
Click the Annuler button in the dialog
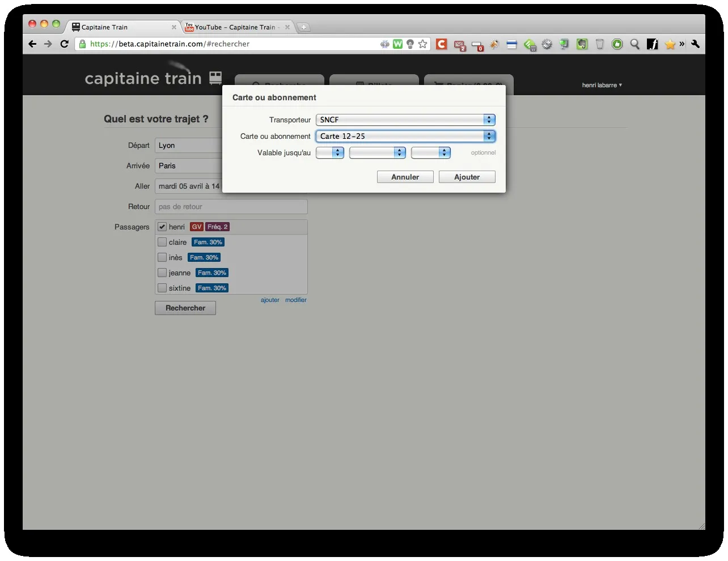point(405,177)
